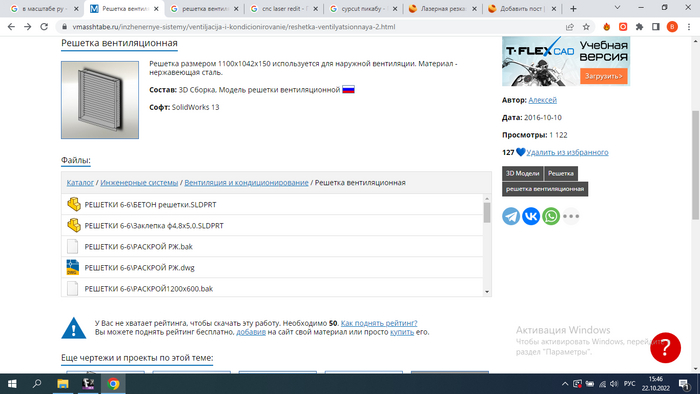Click the red question mark help button
The image size is (700, 394).
[665, 348]
